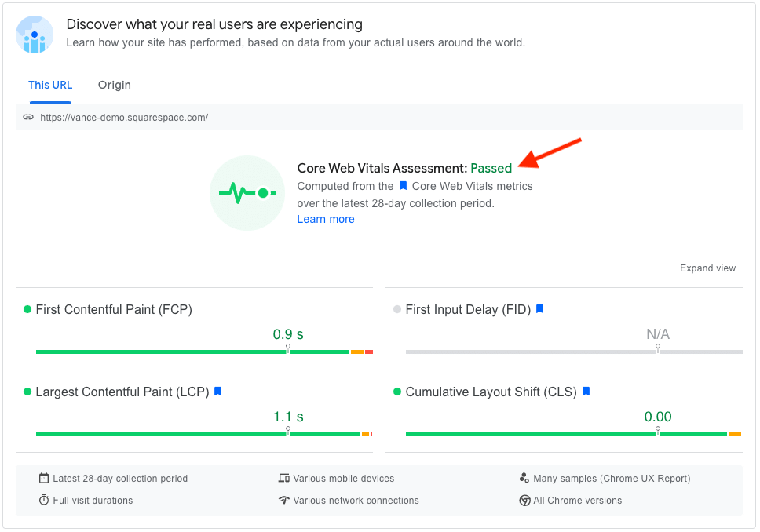760x532 pixels.
Task: Click the bookmark icon next to LCP
Action: point(217,392)
